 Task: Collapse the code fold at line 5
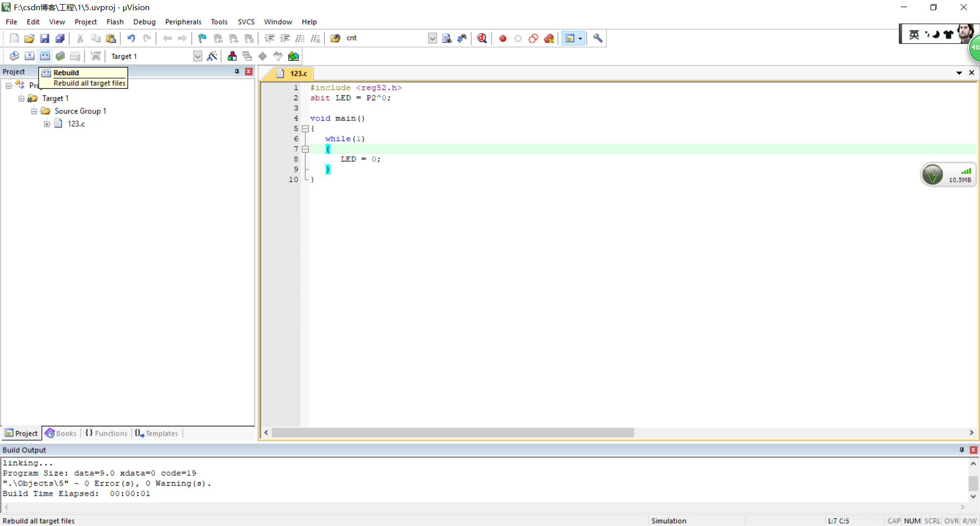(x=305, y=129)
